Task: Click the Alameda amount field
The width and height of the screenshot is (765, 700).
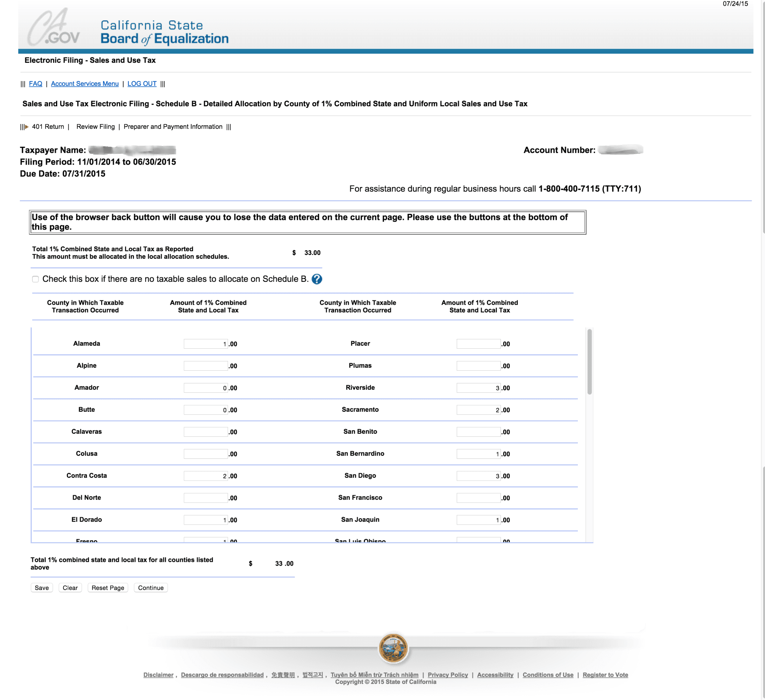Action: tap(206, 344)
